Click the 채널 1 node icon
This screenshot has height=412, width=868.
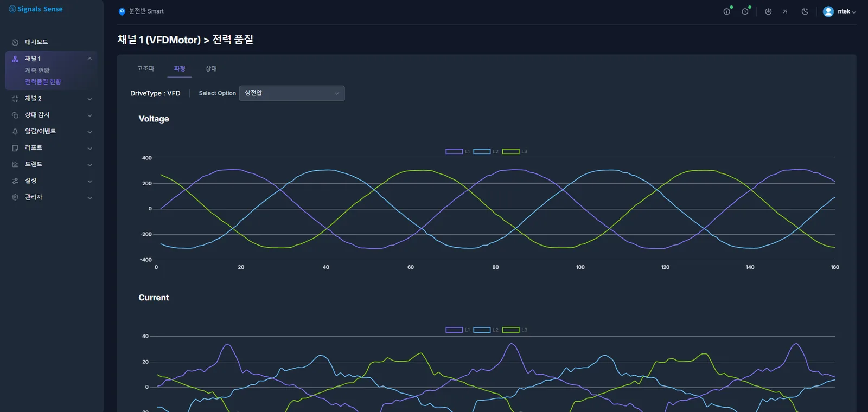15,59
